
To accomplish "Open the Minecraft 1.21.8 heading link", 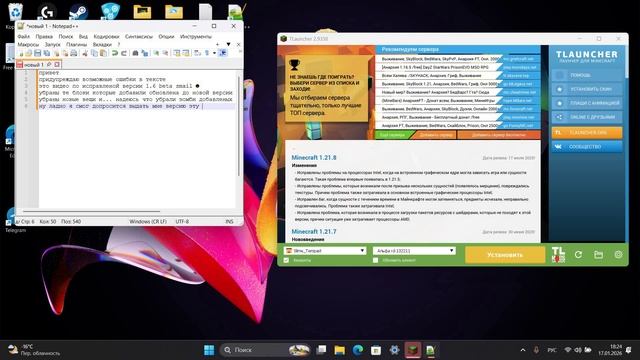I will point(314,158).
